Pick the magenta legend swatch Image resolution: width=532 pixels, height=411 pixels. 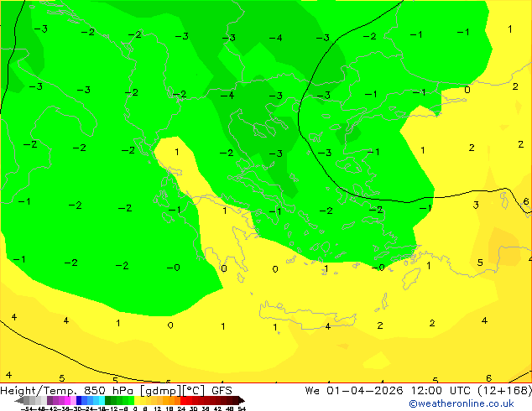67,400
